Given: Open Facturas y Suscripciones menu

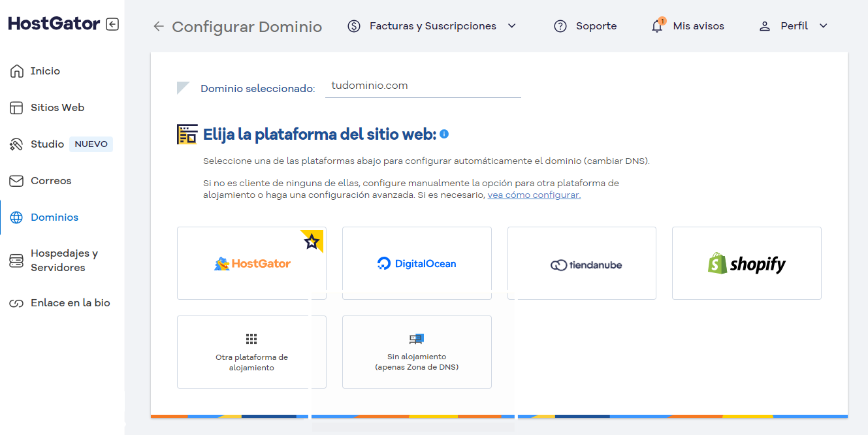Looking at the screenshot, I should tap(432, 26).
